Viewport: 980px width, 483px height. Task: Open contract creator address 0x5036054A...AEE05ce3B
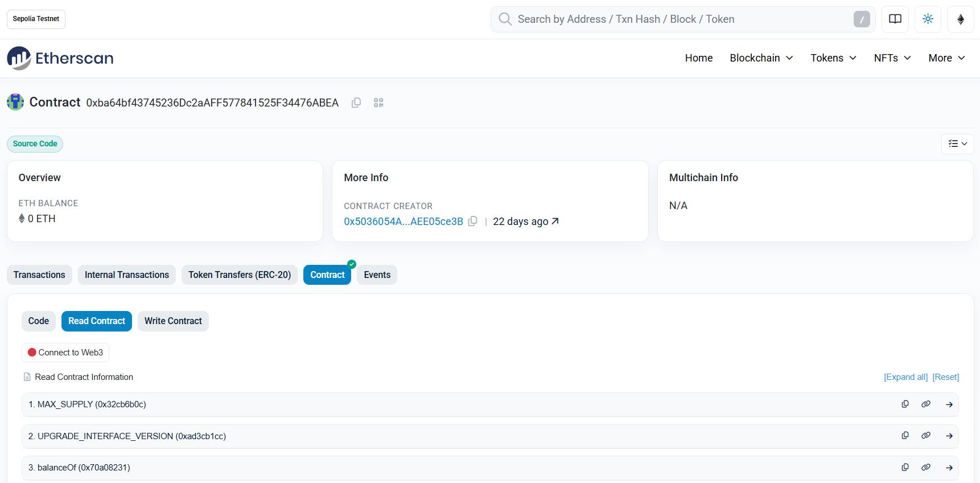(x=403, y=222)
